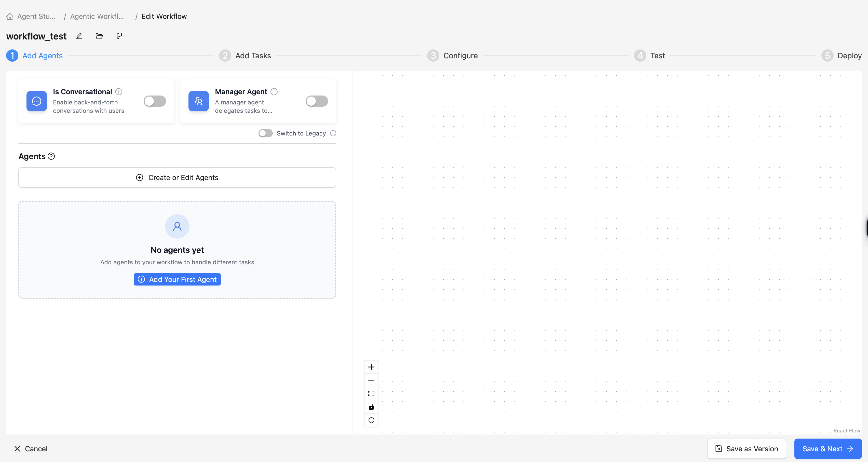
Task: Click Add Your First Agent button
Action: point(177,279)
